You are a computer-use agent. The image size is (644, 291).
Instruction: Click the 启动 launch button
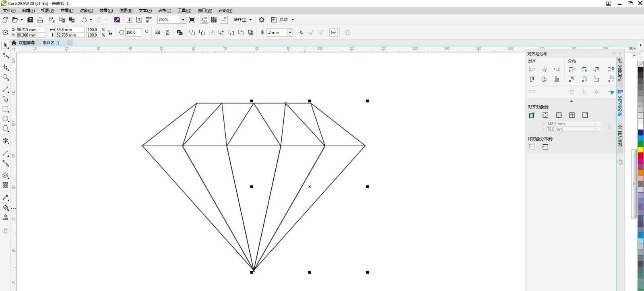click(x=283, y=19)
